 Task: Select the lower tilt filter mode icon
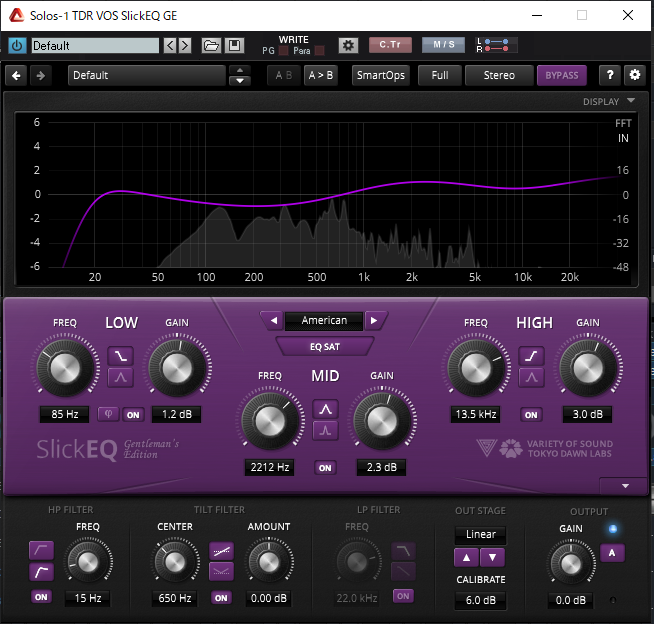(x=221, y=572)
